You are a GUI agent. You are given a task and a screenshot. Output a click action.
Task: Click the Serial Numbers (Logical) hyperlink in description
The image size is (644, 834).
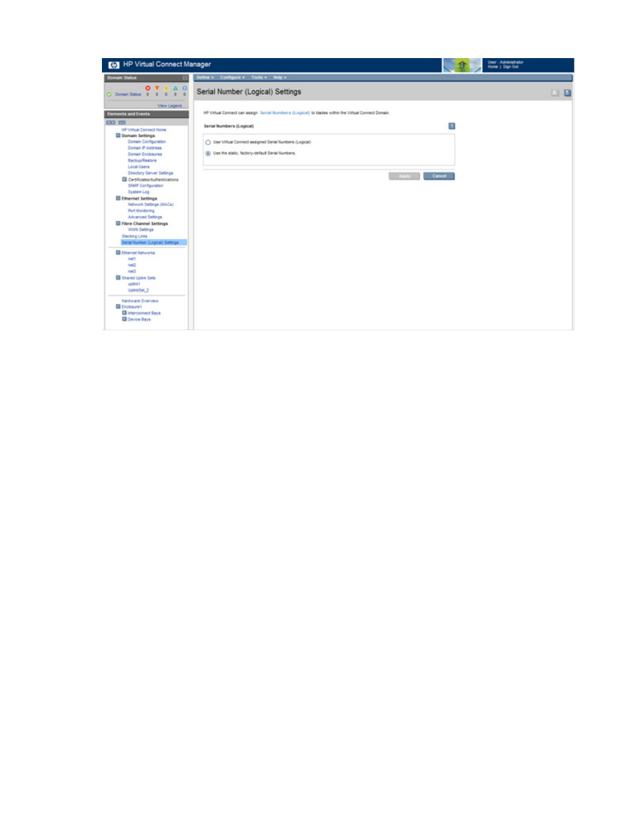click(285, 113)
